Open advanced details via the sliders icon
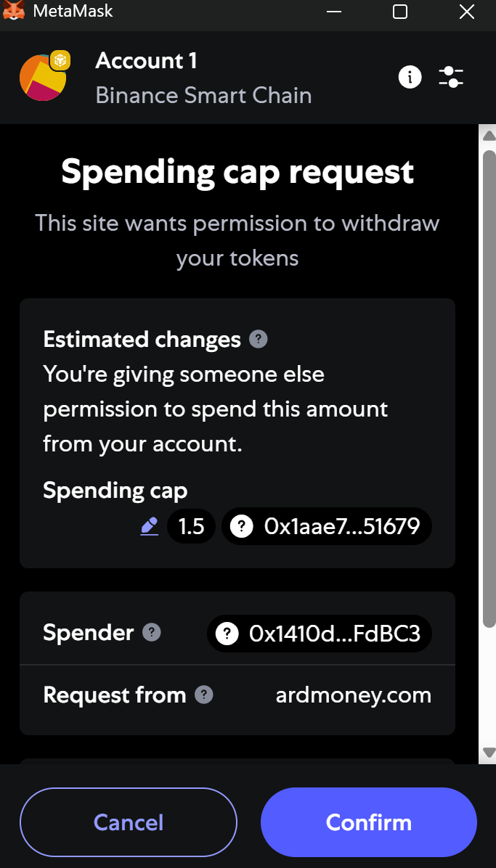 (451, 76)
